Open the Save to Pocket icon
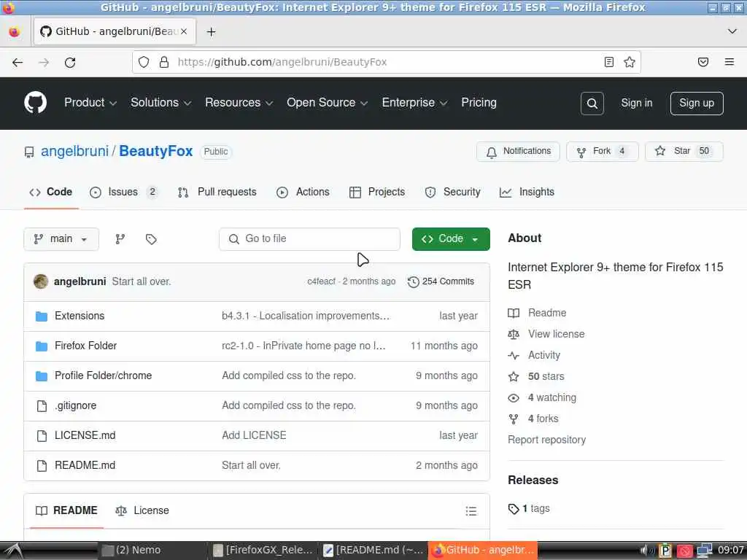 click(x=703, y=62)
